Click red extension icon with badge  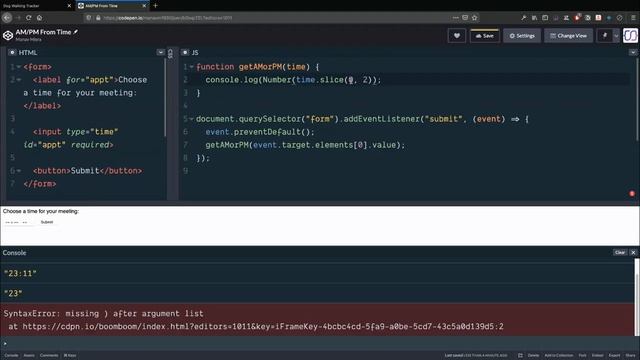click(577, 18)
